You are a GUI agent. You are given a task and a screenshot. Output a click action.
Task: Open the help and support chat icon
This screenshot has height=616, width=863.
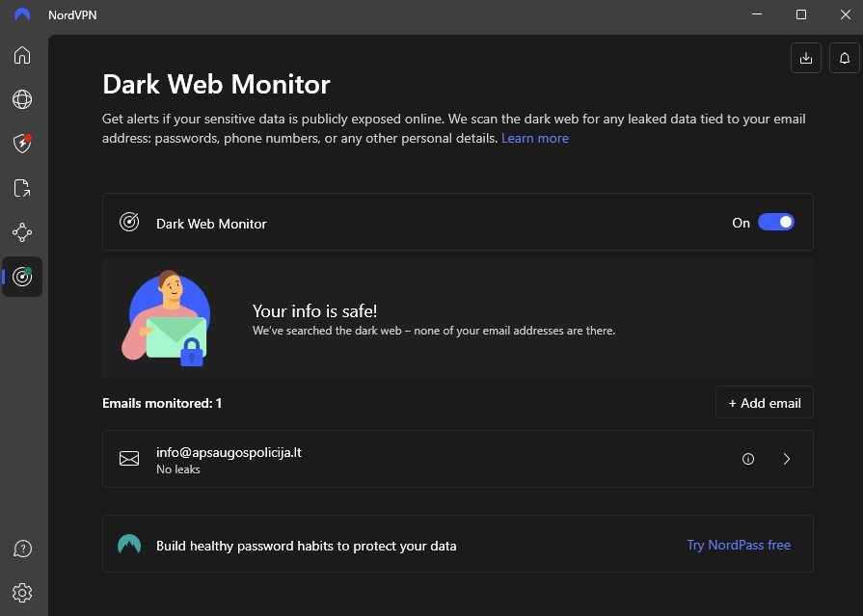(x=22, y=549)
